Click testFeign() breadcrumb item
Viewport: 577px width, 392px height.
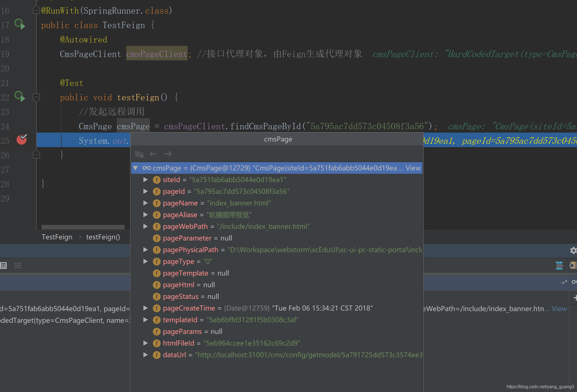click(x=103, y=237)
